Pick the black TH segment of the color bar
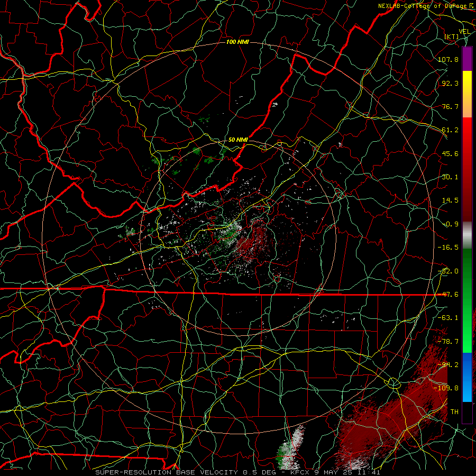The height and width of the screenshot is (476, 476). pyautogui.click(x=467, y=412)
